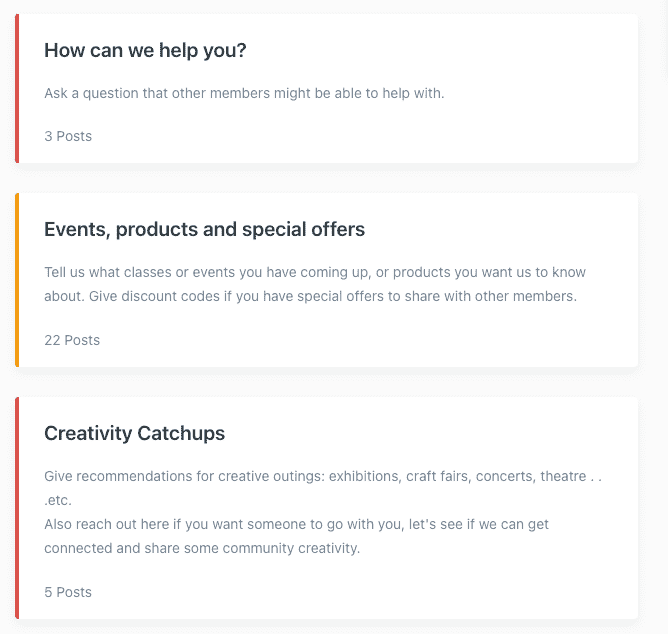The image size is (668, 634).
Task: Click the "Also reach out here" line
Action: click(x=296, y=524)
